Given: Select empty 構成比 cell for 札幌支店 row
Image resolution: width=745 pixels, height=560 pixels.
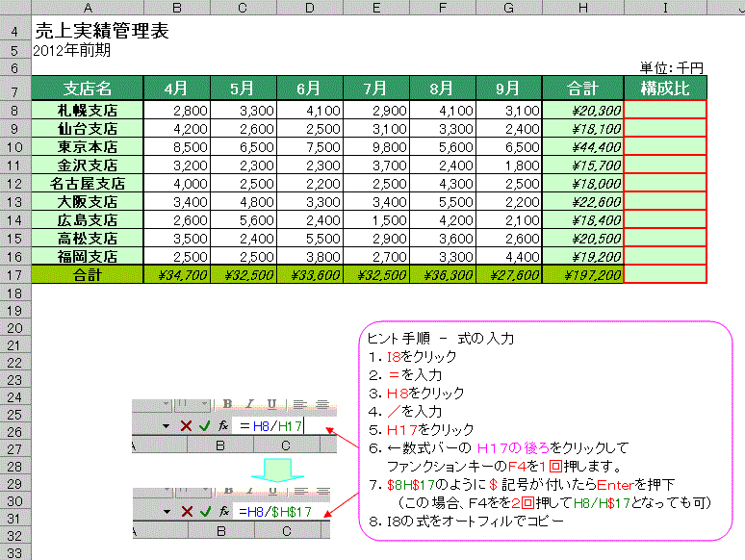Looking at the screenshot, I should (665, 110).
